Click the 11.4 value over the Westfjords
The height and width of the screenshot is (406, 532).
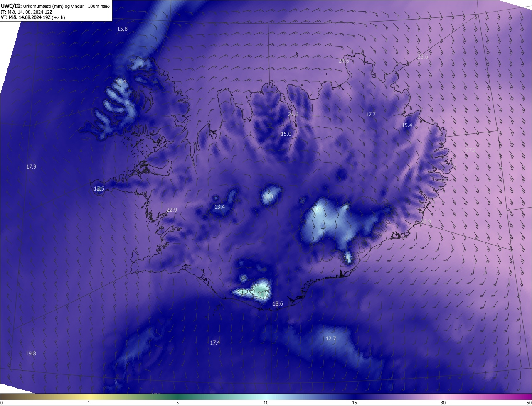(x=121, y=82)
